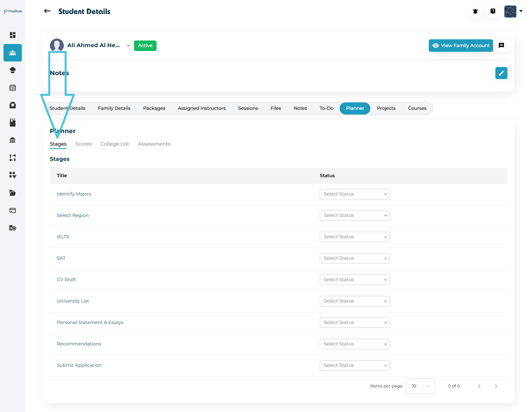The width and height of the screenshot is (532, 412).
Task: Open the help question mark icon
Action: point(493,11)
